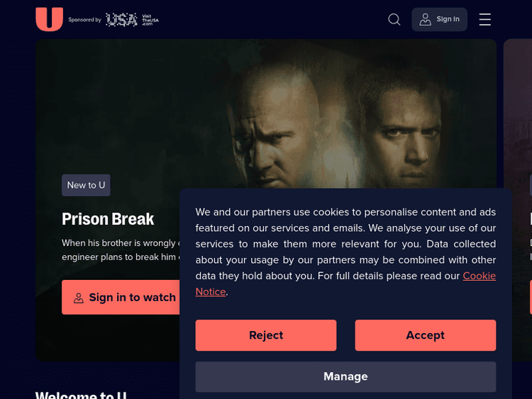Click the Prison Break description text

click(x=121, y=250)
